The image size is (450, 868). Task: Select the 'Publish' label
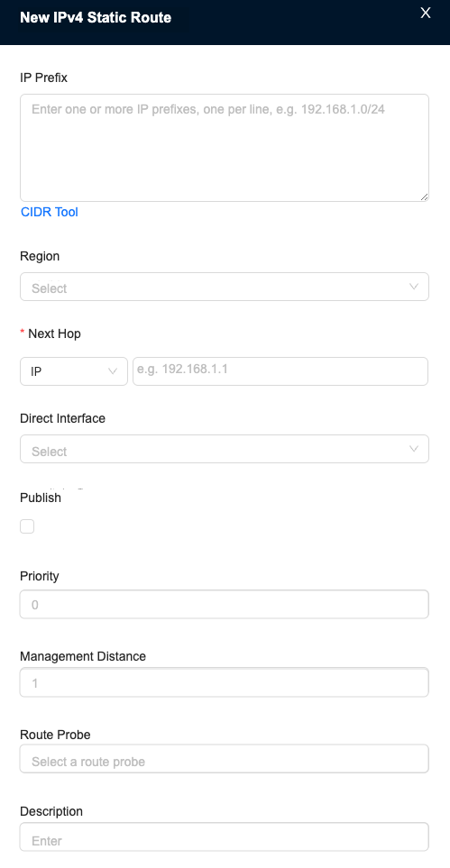pyautogui.click(x=41, y=498)
